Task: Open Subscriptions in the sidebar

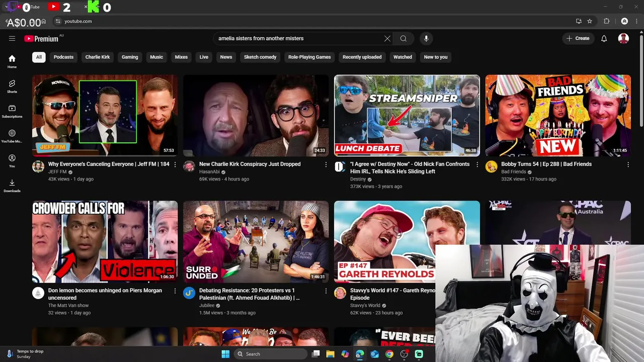Action: point(12,111)
